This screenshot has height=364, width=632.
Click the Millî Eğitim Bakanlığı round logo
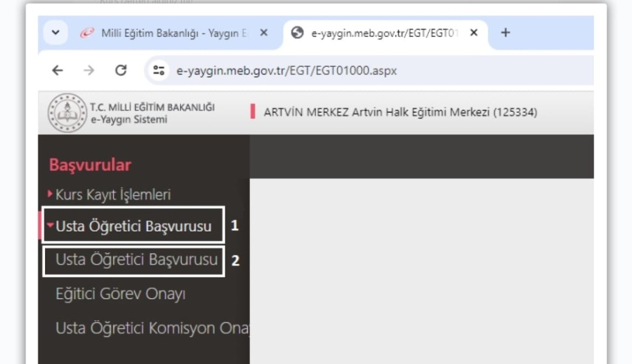pyautogui.click(x=67, y=113)
